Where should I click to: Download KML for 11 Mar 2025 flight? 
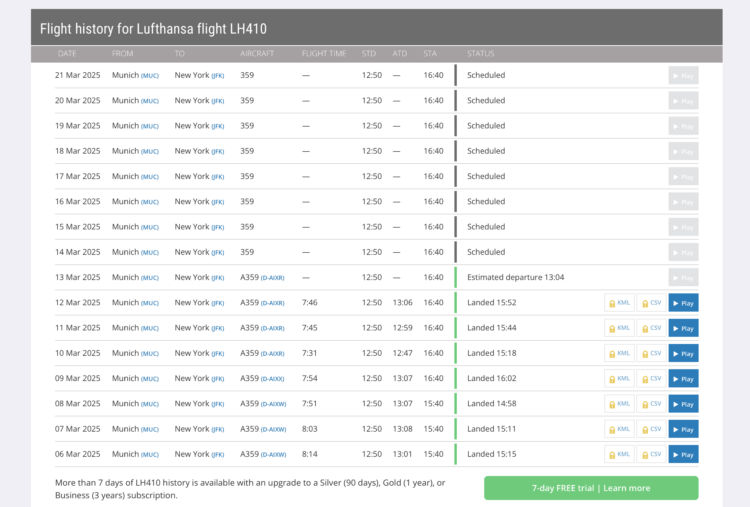[x=619, y=328]
